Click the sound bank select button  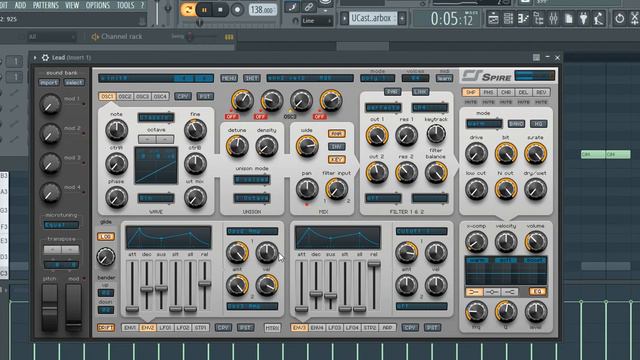(74, 82)
